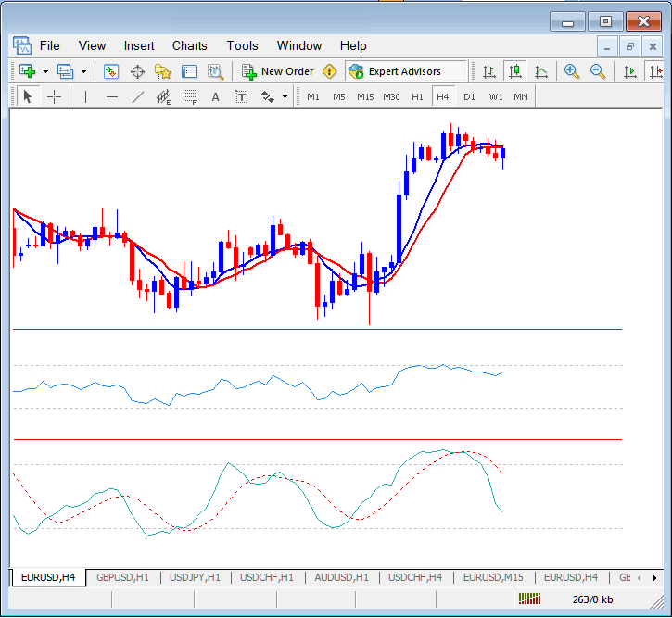Draw a vertical line tool
This screenshot has width=672, height=618.
pos(85,96)
